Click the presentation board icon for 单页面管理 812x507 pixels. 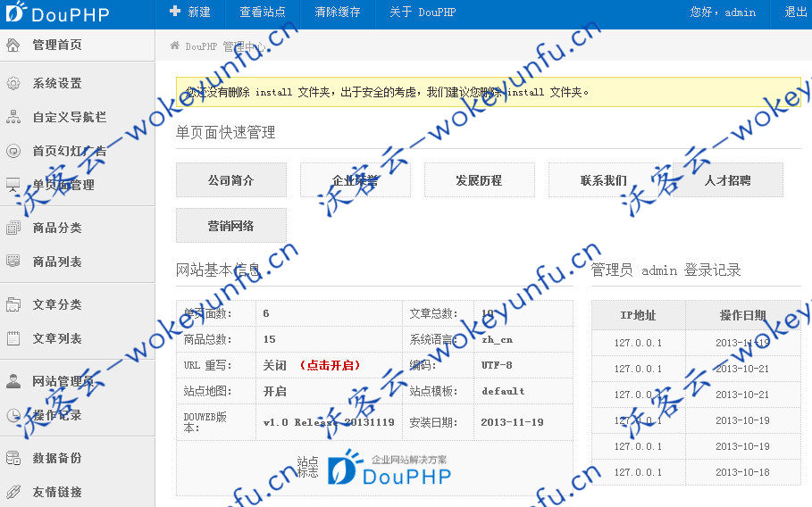pos(13,185)
